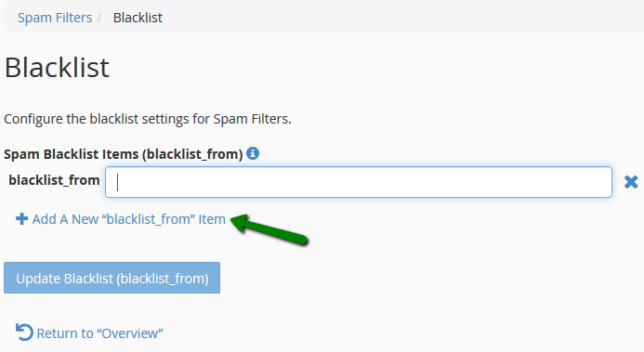Image resolution: width=644 pixels, height=352 pixels.
Task: Focus the empty blacklist_from text box
Action: pos(359,182)
